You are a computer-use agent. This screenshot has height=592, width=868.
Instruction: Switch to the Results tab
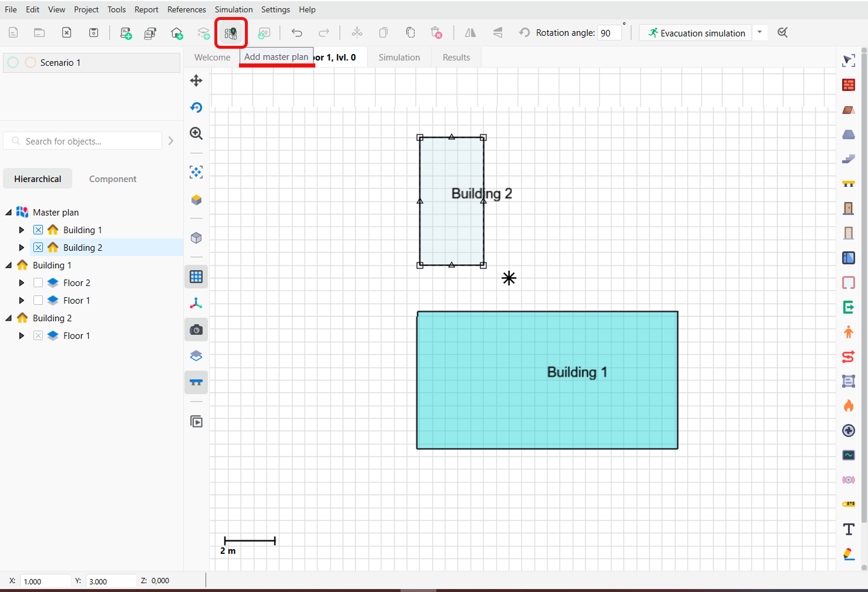(x=456, y=58)
